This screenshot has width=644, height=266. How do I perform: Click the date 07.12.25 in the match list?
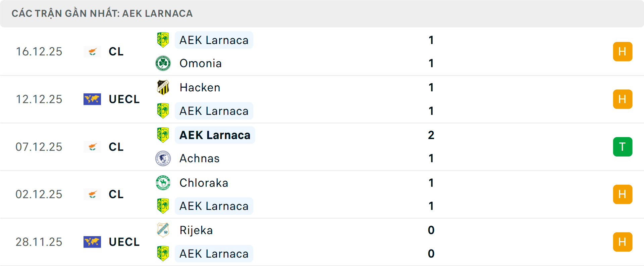tap(39, 147)
